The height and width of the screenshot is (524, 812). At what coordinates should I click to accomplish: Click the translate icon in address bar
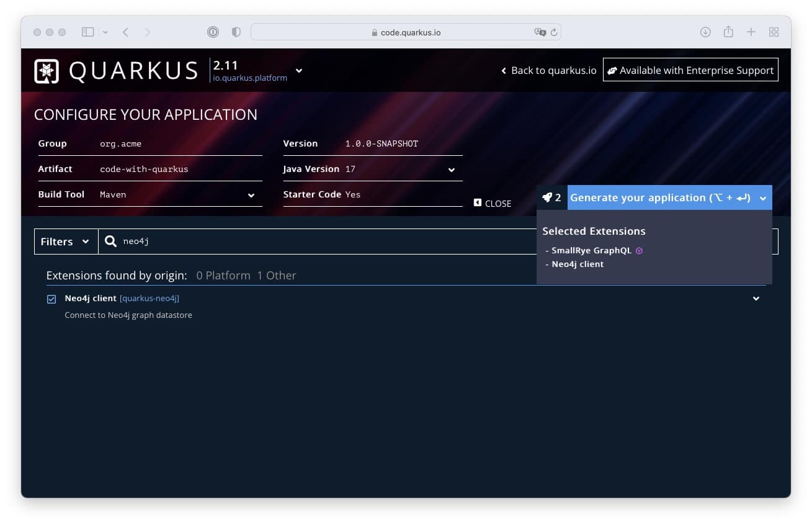coord(540,32)
